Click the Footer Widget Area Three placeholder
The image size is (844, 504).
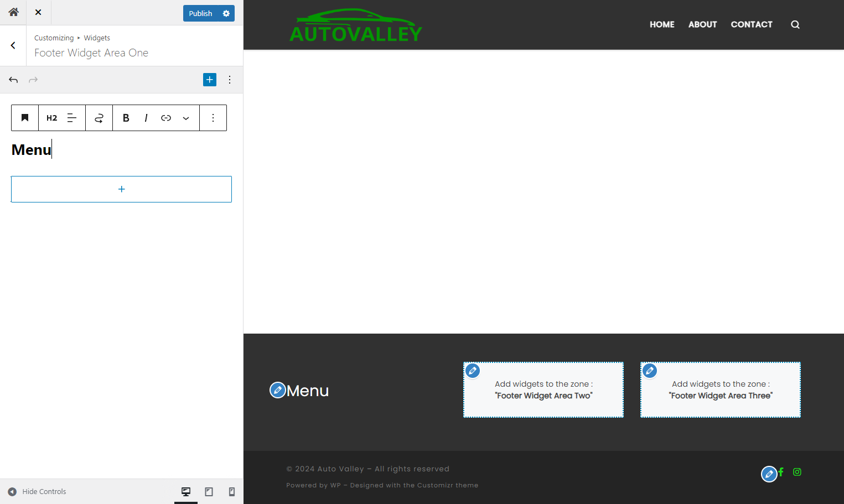pos(721,389)
